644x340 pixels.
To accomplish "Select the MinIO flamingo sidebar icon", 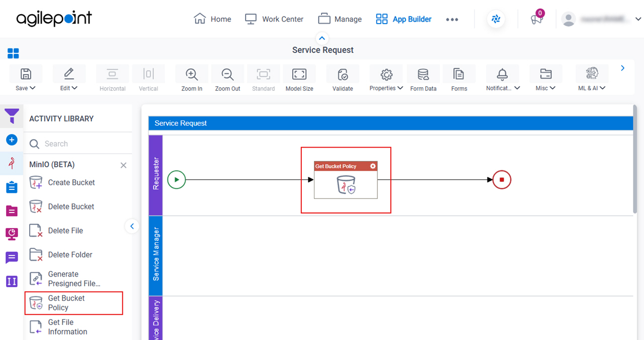I will click(12, 163).
